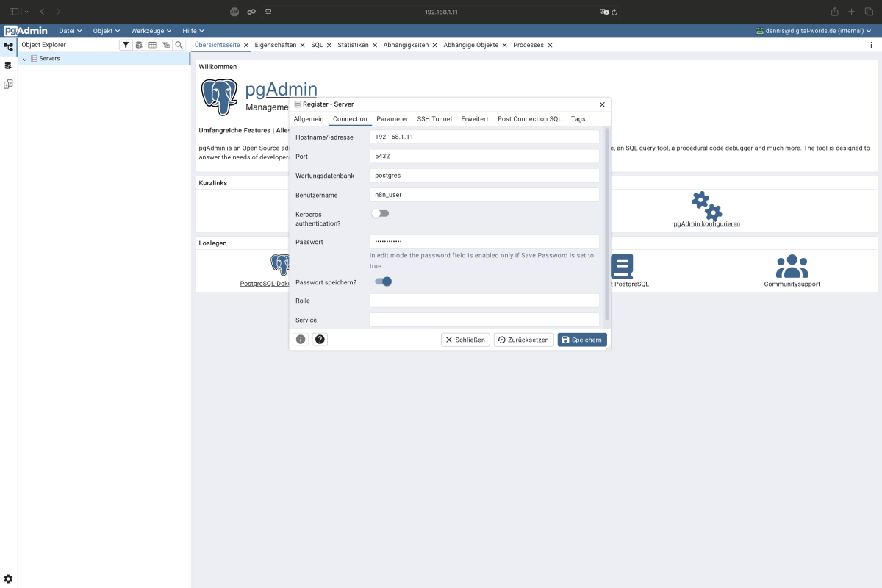Click the PSQL tool icon in Object Explorer
This screenshot has height=588, width=882.
tap(165, 45)
